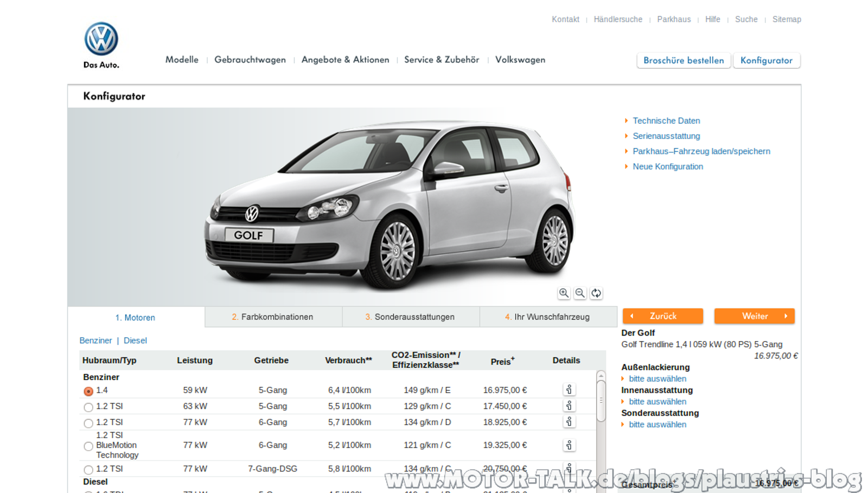Choose Außenlackierung via bitte auswählen

tap(658, 379)
